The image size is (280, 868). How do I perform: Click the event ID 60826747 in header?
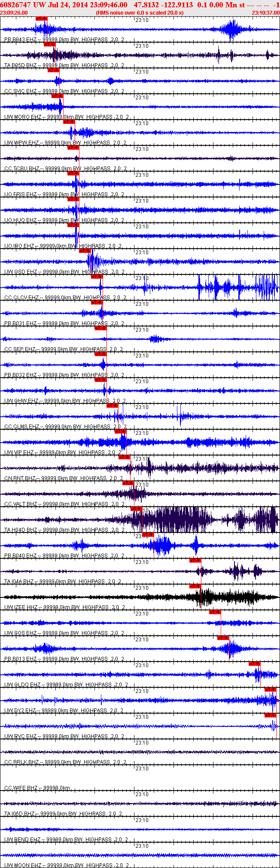[x=15, y=5]
